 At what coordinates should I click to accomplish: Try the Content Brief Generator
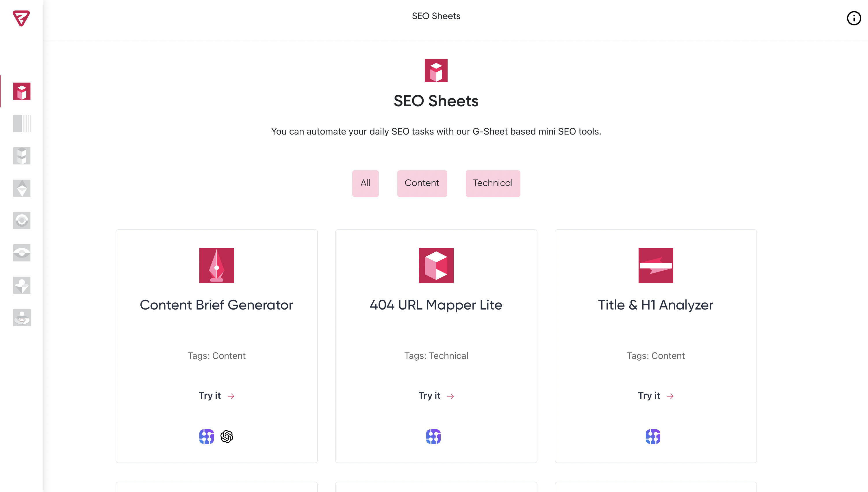click(216, 396)
